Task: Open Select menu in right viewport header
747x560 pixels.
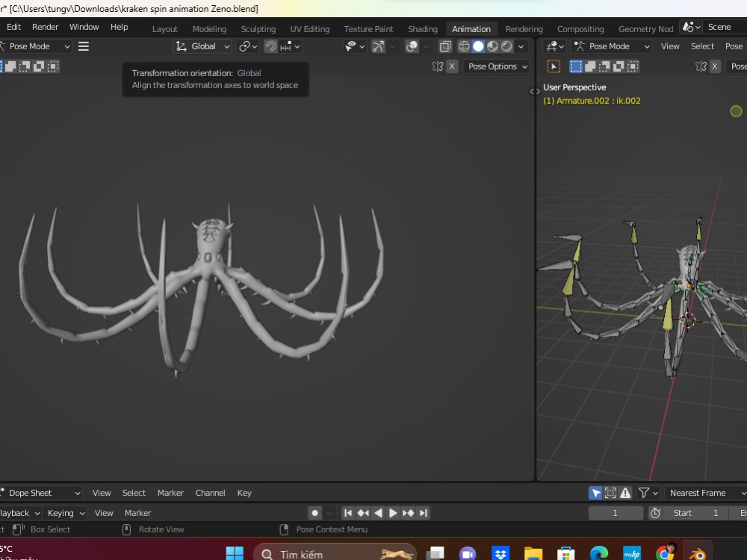Action: pyautogui.click(x=702, y=46)
